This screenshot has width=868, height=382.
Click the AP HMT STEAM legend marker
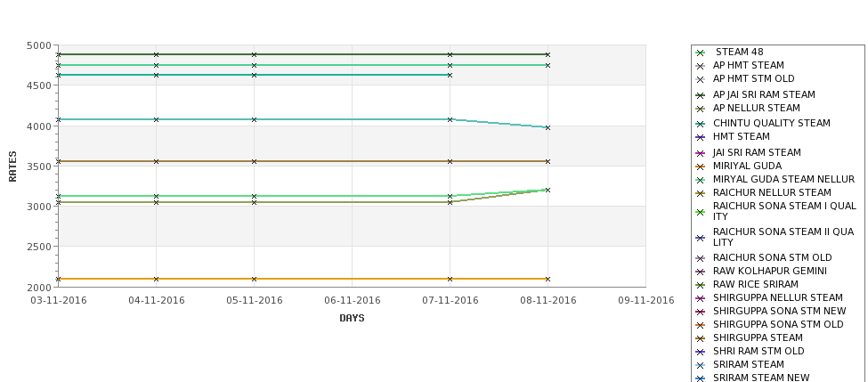[701, 66]
